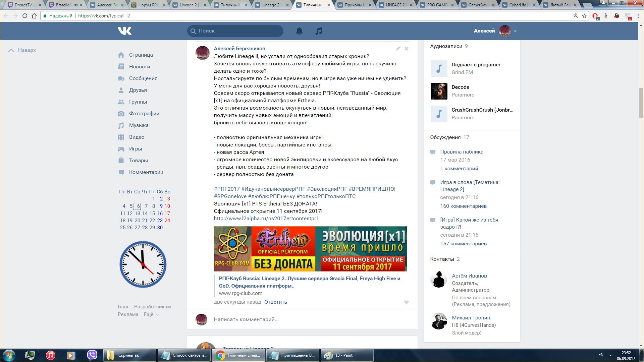Open 13 - Paint in taskbar
Screen dimensions: 644x362
(347, 355)
